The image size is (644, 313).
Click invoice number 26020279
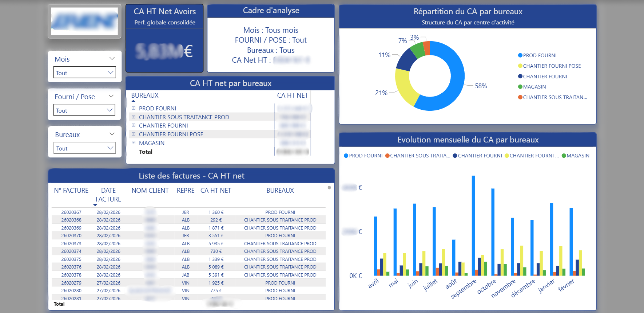point(71,283)
